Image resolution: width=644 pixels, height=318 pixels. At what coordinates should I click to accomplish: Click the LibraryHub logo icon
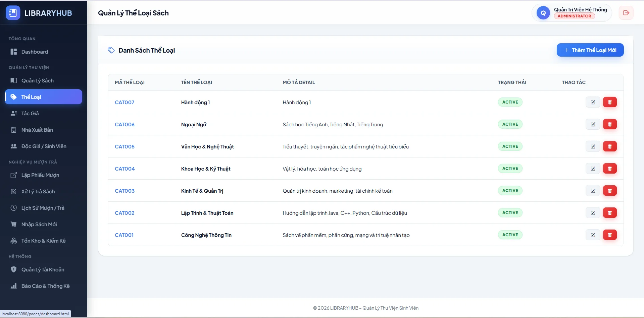click(13, 13)
